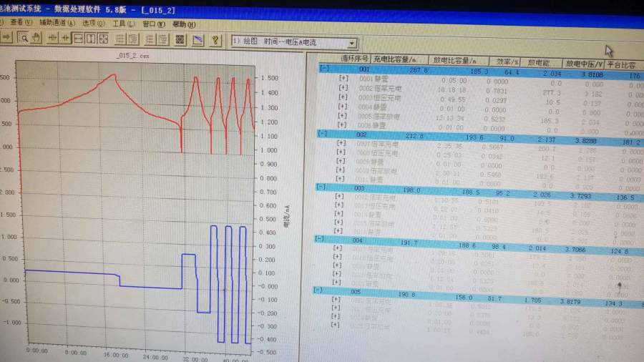Image resolution: width=644 pixels, height=362 pixels.
Task: Choose the four-pane layout icon
Action: coord(103,39)
